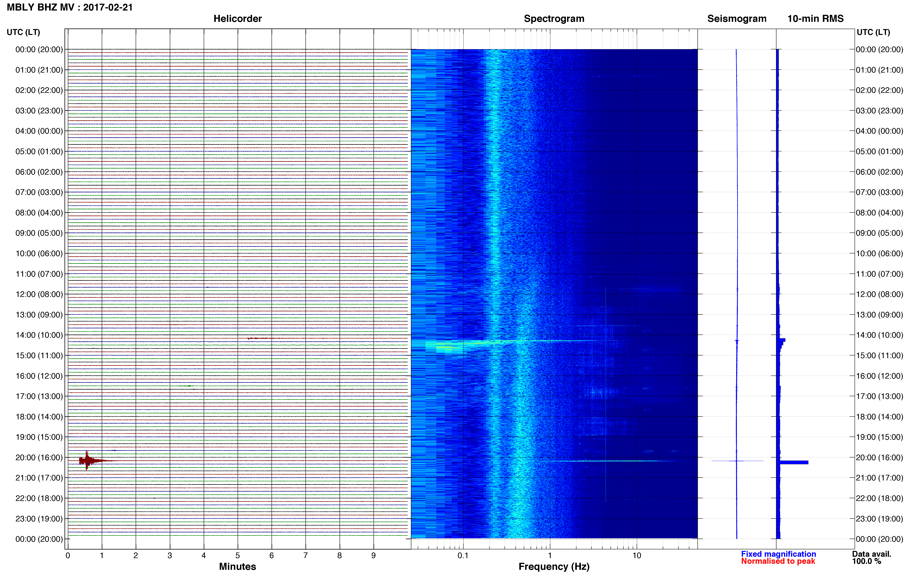Click right axis label 19:00 (15:00)

coord(879,437)
